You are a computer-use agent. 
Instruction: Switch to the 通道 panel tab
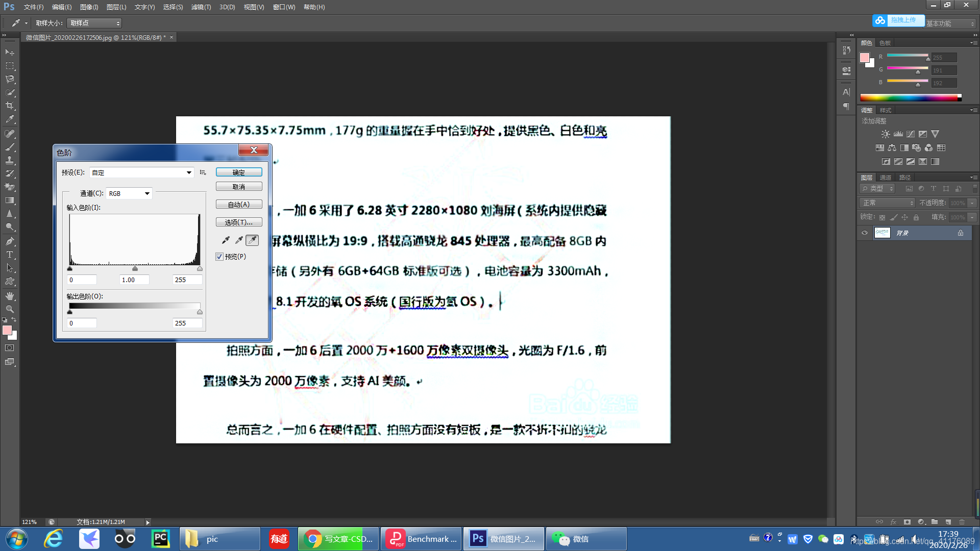[x=885, y=177]
